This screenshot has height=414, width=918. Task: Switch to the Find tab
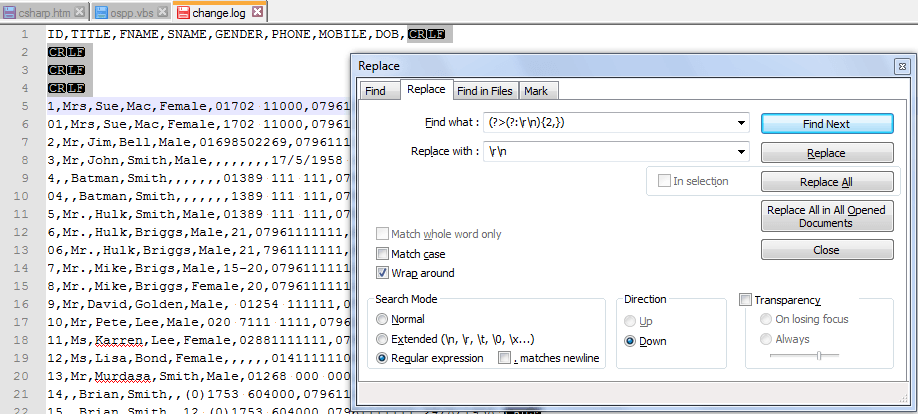pos(376,91)
